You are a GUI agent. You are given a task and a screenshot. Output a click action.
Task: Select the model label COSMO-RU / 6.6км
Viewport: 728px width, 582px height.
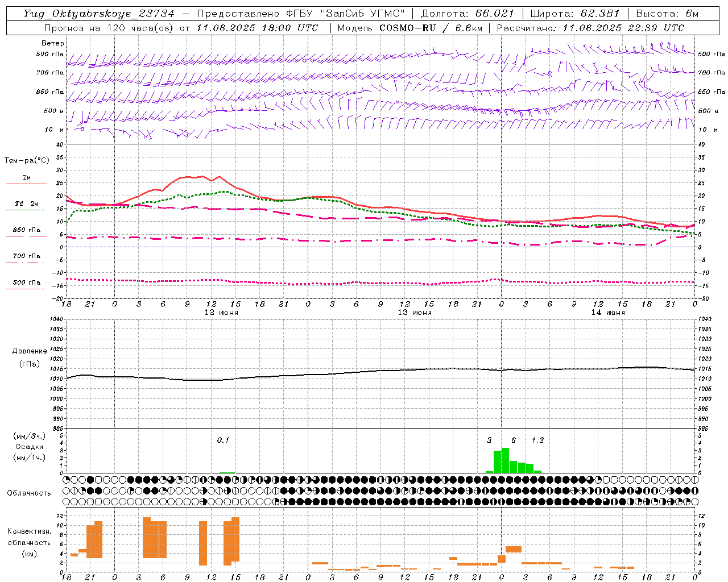[x=431, y=28]
